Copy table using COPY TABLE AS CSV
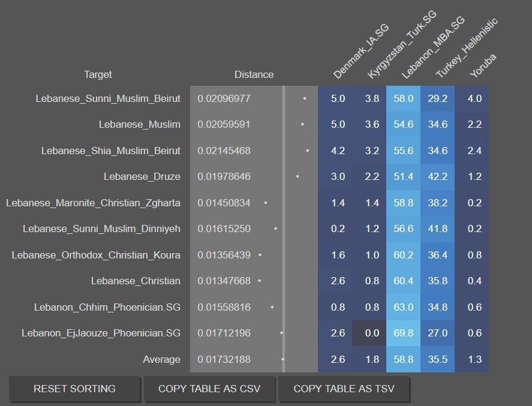532x406 pixels. [209, 389]
